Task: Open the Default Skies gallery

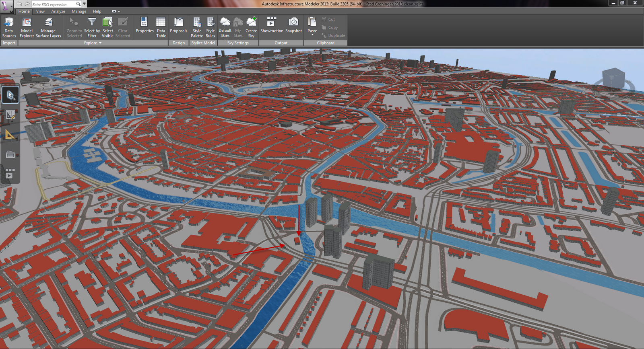Action: pyautogui.click(x=225, y=27)
